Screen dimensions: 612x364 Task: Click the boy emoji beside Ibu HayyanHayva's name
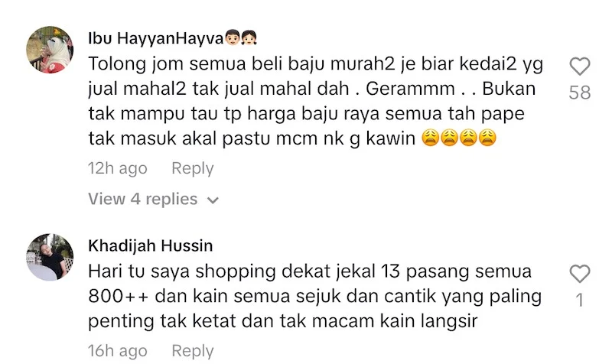pos(233,37)
